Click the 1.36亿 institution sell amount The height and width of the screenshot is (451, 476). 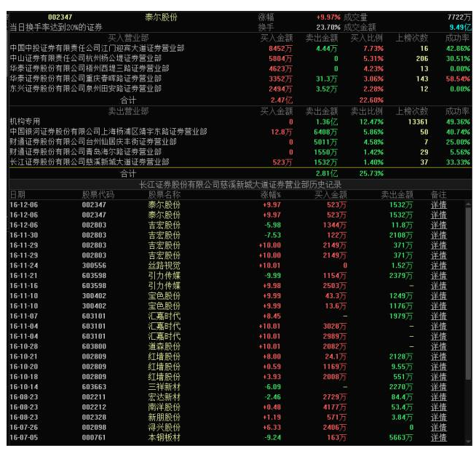click(x=326, y=122)
